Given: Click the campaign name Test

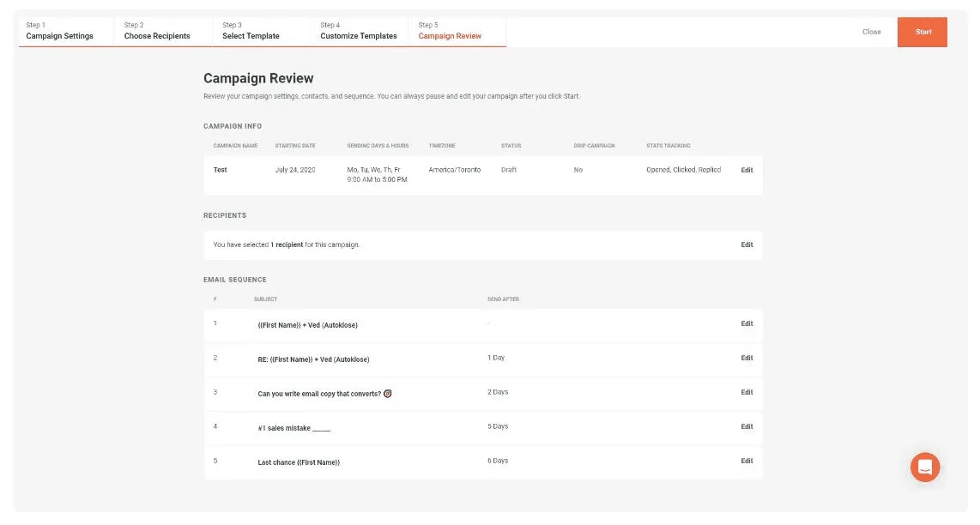Looking at the screenshot, I should (220, 170).
